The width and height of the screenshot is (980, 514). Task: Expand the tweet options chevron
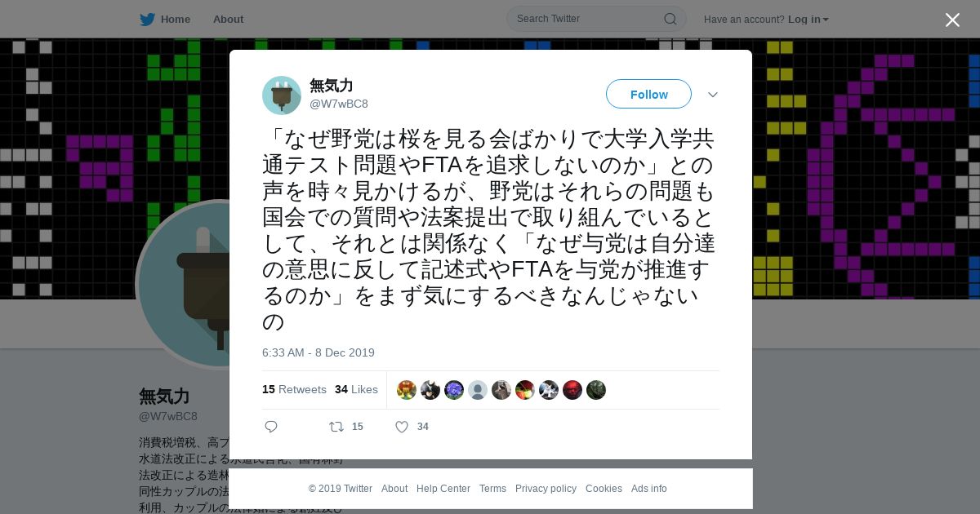713,95
